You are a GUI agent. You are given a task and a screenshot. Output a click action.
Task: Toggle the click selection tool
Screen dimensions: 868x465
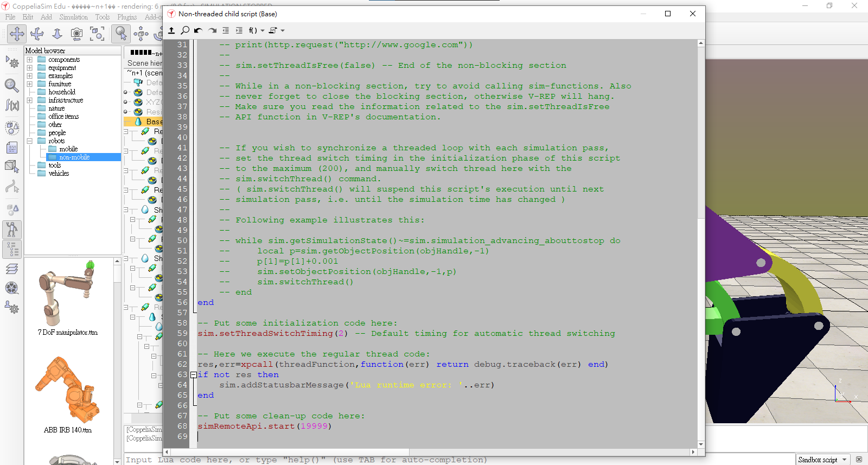pos(120,34)
